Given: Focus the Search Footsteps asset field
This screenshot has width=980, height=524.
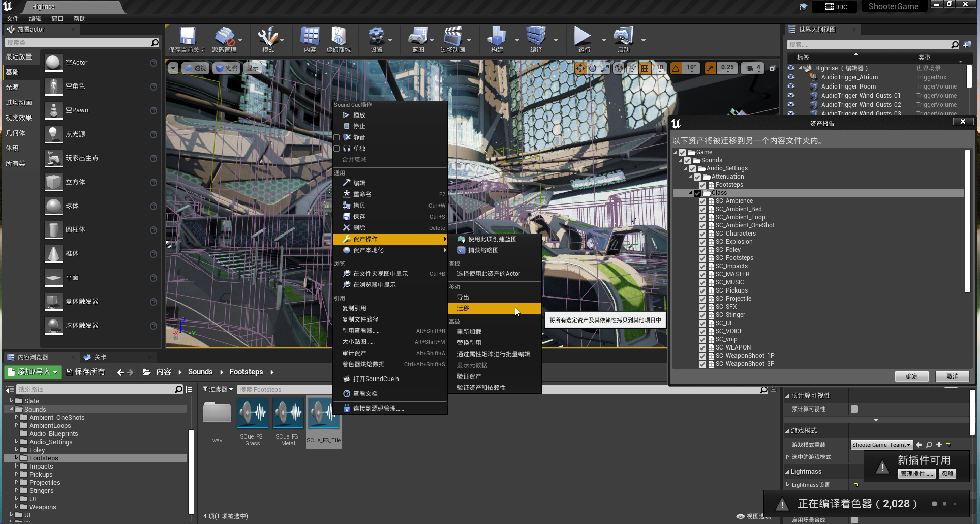Looking at the screenshot, I should [498, 390].
